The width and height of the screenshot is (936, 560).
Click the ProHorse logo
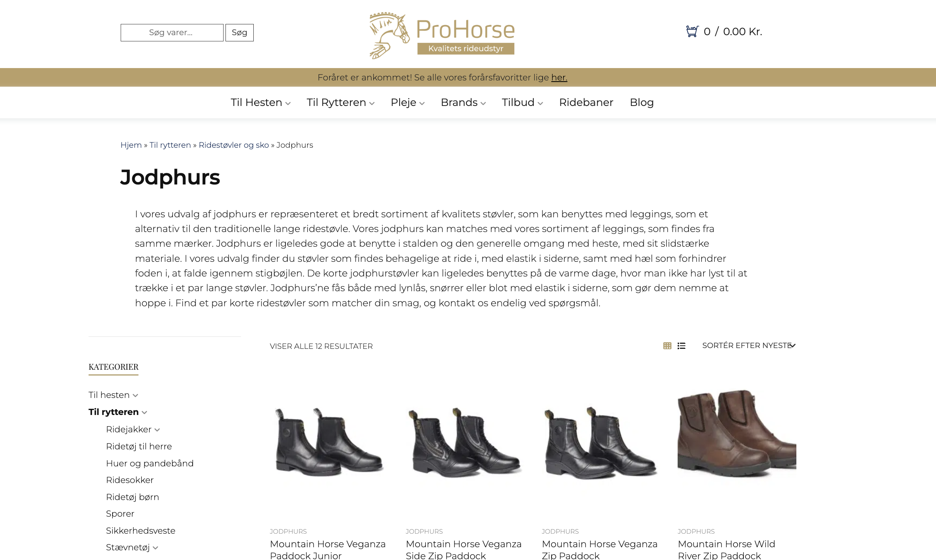pyautogui.click(x=442, y=35)
